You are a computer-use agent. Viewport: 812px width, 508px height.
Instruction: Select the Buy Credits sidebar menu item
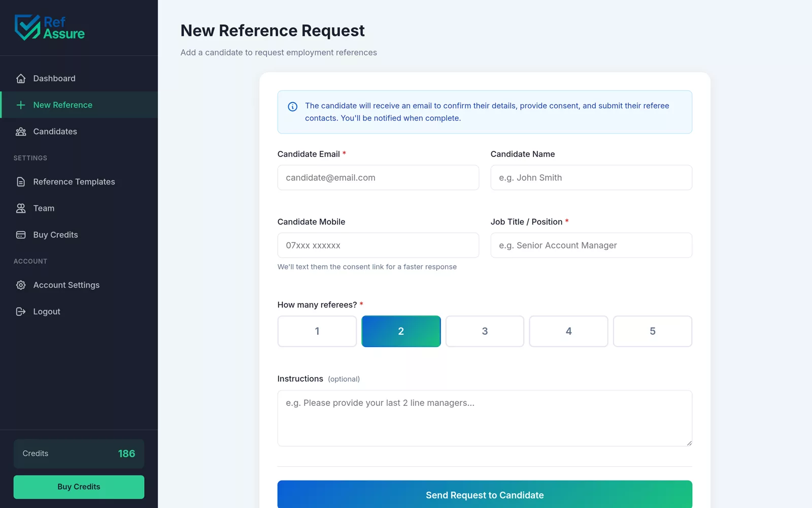click(79, 235)
